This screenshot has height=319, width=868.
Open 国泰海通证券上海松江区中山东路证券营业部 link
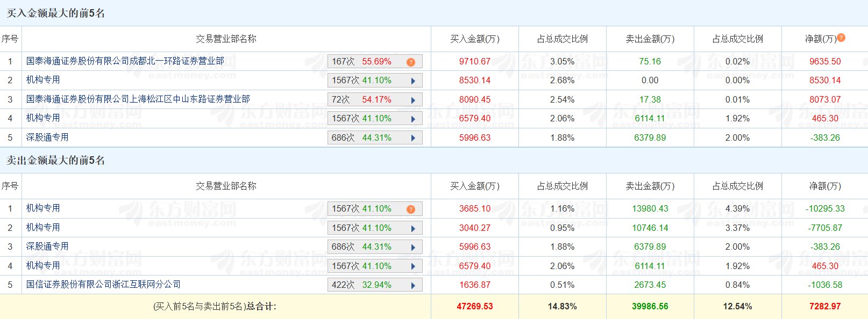pos(138,99)
